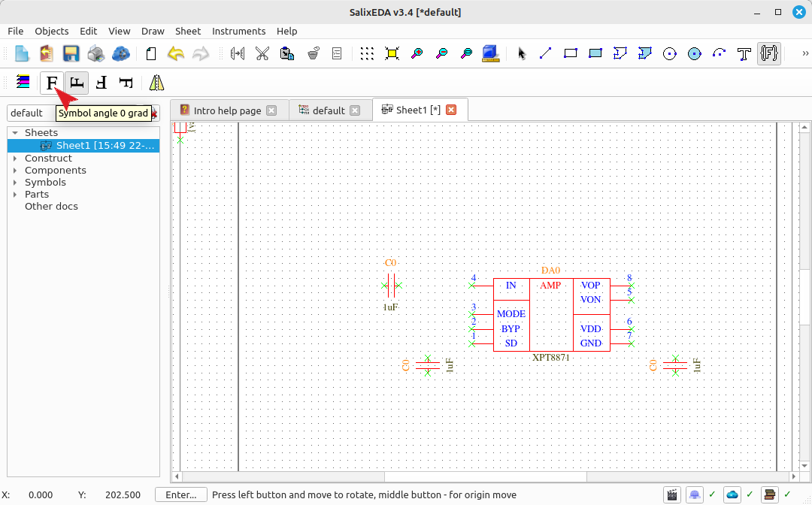Viewport: 812px width, 505px height.
Task: Click the zoom window magnifier icon
Action: tap(467, 53)
